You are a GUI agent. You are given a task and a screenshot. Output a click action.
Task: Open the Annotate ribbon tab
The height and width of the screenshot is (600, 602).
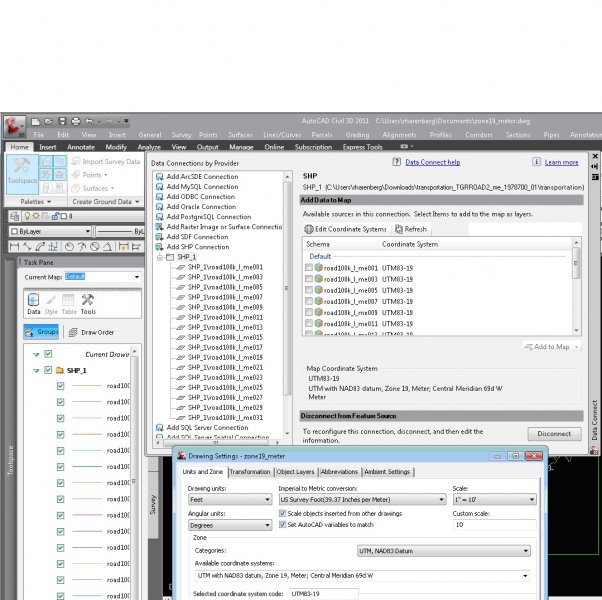(81, 147)
